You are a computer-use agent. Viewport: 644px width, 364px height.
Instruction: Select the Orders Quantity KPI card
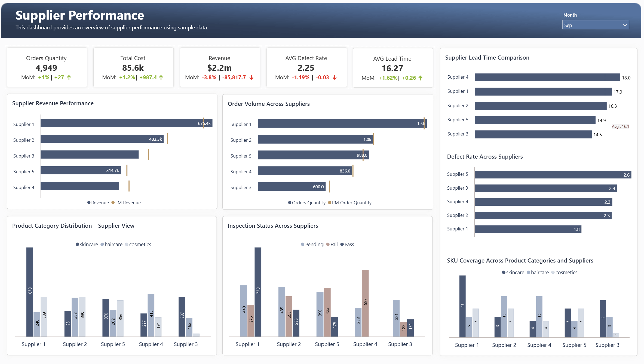[47, 67]
